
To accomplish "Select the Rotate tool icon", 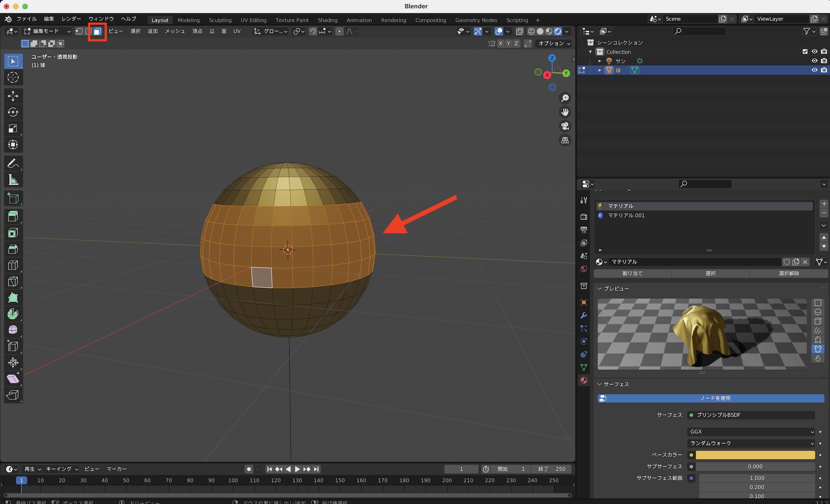I will [13, 112].
